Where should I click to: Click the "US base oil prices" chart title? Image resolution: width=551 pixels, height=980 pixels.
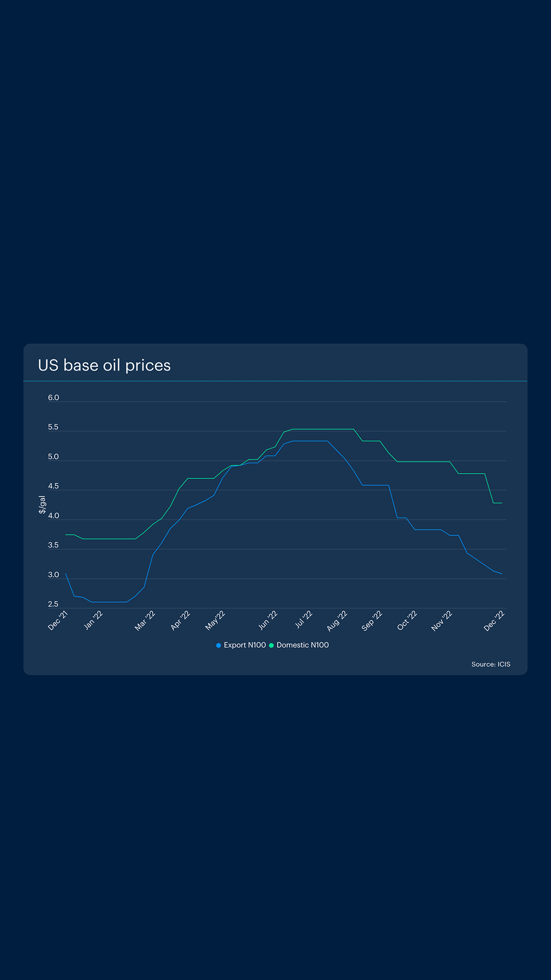104,365
